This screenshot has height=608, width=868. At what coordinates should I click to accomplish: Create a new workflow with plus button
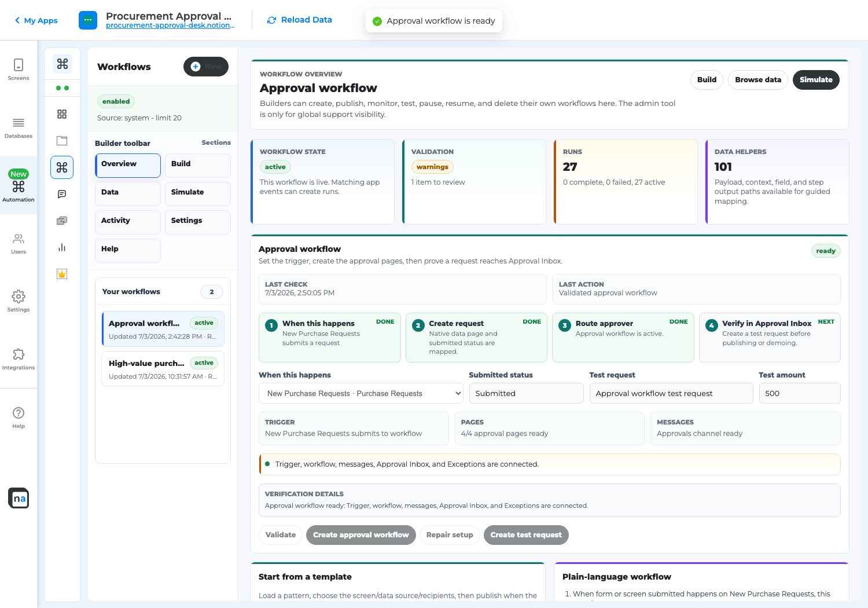pyautogui.click(x=206, y=67)
